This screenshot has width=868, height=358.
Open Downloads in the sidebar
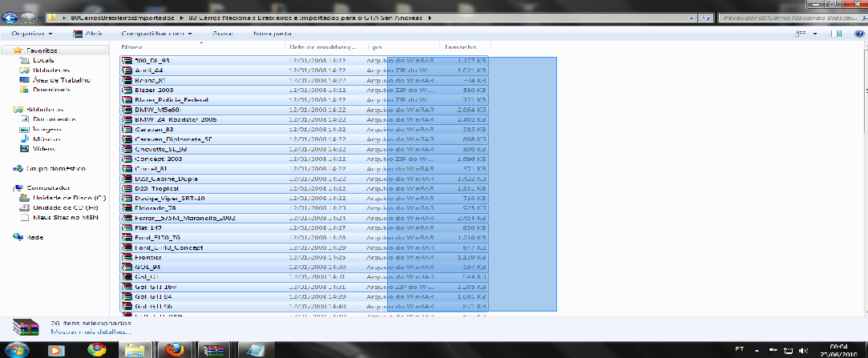51,90
